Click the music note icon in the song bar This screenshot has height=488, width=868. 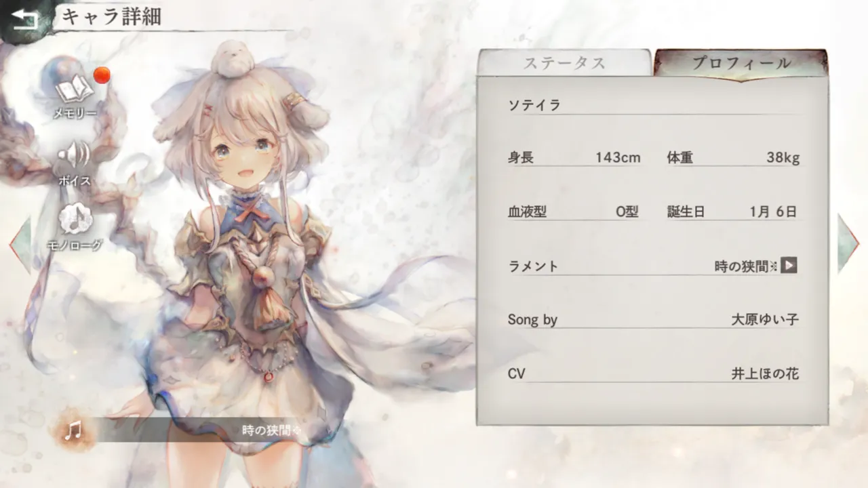click(73, 430)
